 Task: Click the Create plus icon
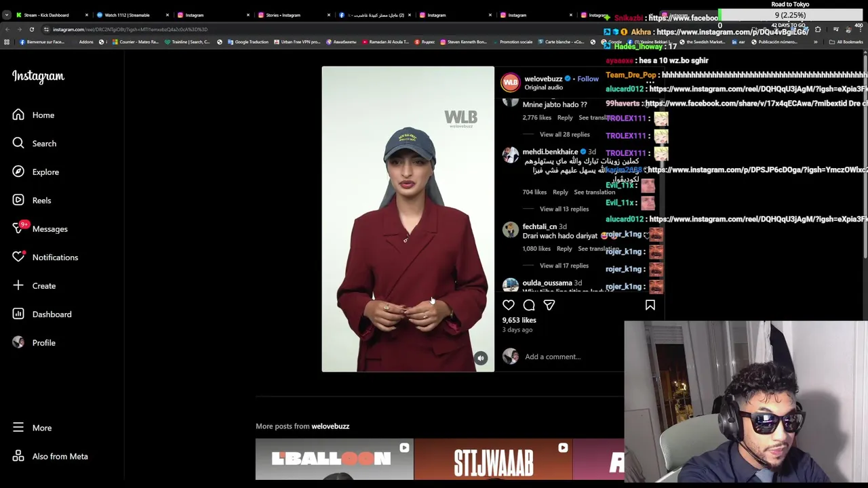coord(18,286)
